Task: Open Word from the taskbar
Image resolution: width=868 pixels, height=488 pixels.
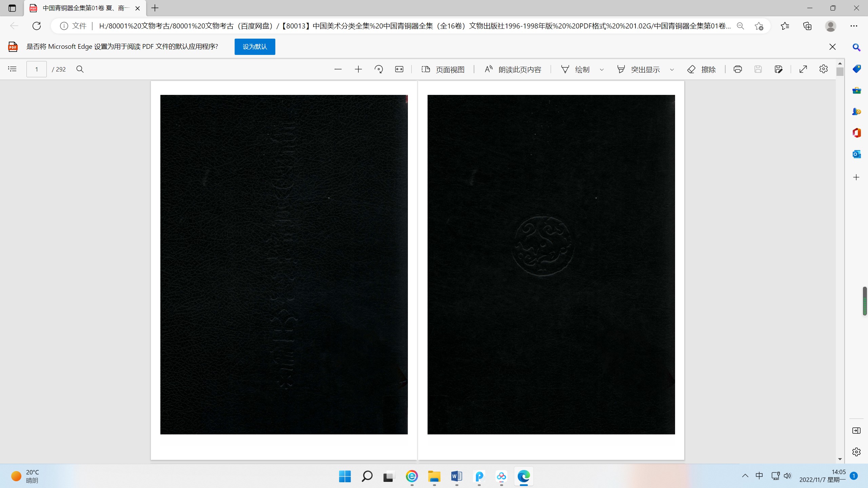Action: tap(456, 476)
